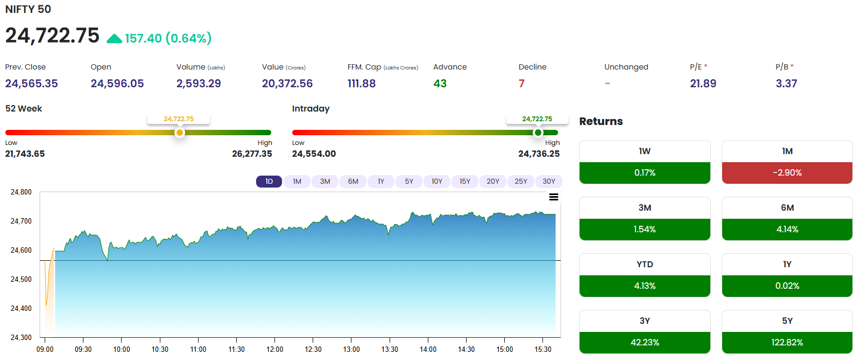Open the 1Y returns card
868x361 pixels.
point(787,275)
